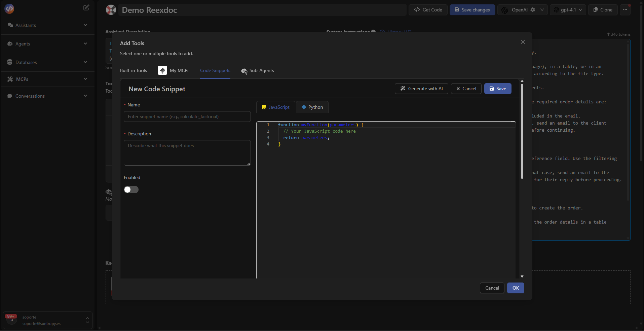This screenshot has width=644, height=331.
Task: Collapse the Assistants sidebar section
Action: point(85,25)
